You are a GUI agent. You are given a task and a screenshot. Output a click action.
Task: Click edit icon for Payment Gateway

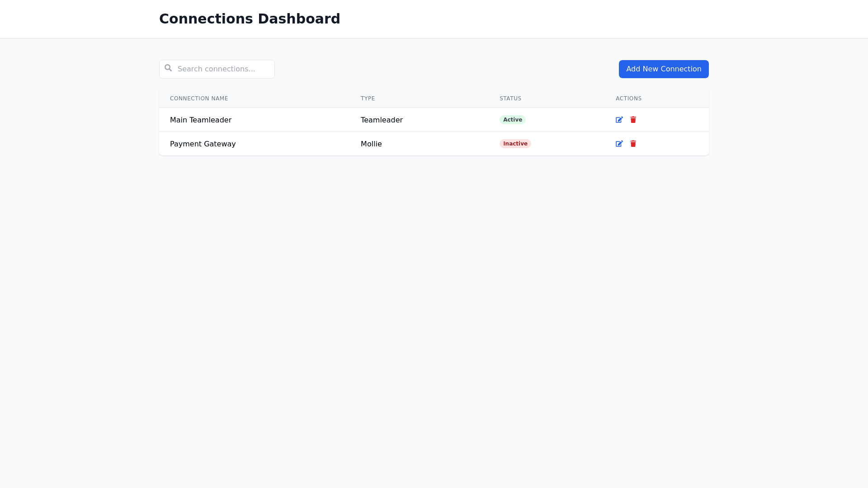(619, 144)
